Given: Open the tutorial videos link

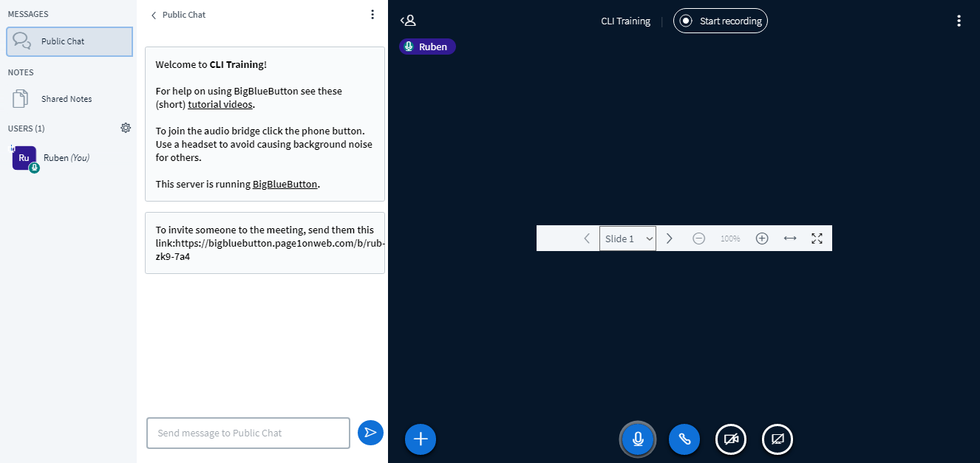Looking at the screenshot, I should point(220,104).
